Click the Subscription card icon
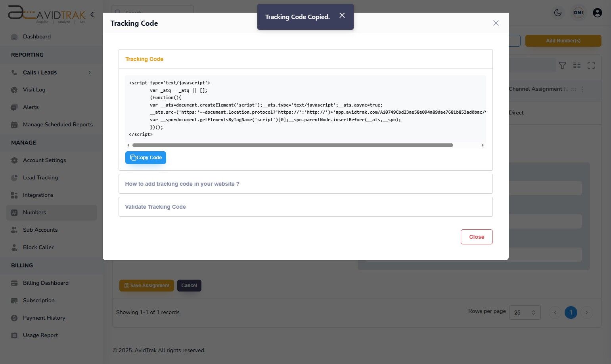The height and width of the screenshot is (364, 611). [14, 301]
